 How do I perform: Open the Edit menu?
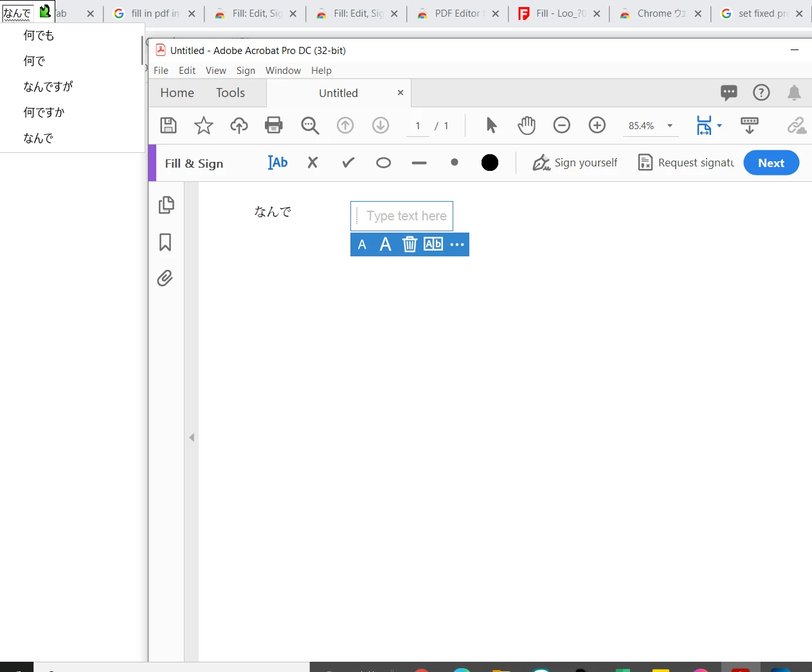click(187, 71)
